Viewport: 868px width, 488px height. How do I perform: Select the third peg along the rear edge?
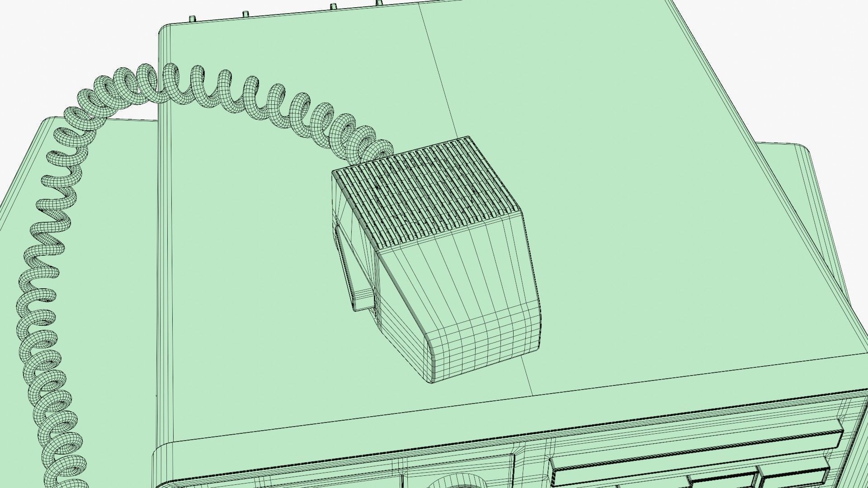coord(333,6)
